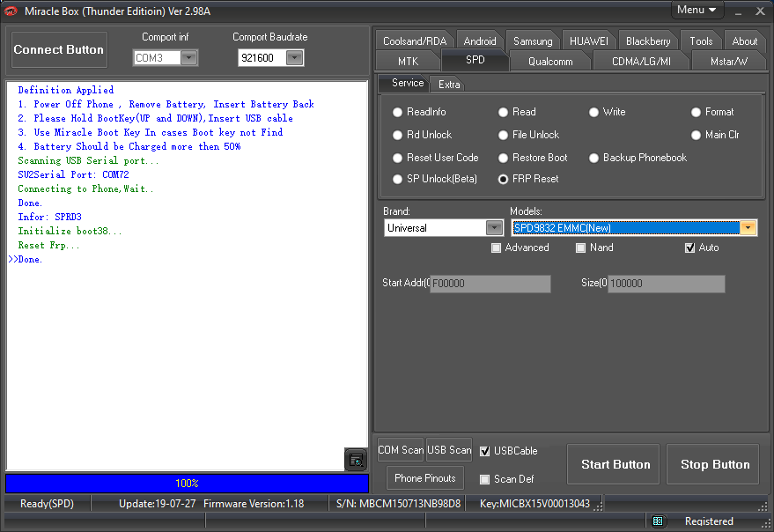Click the Size input field
This screenshot has height=532, width=774.
tap(666, 284)
